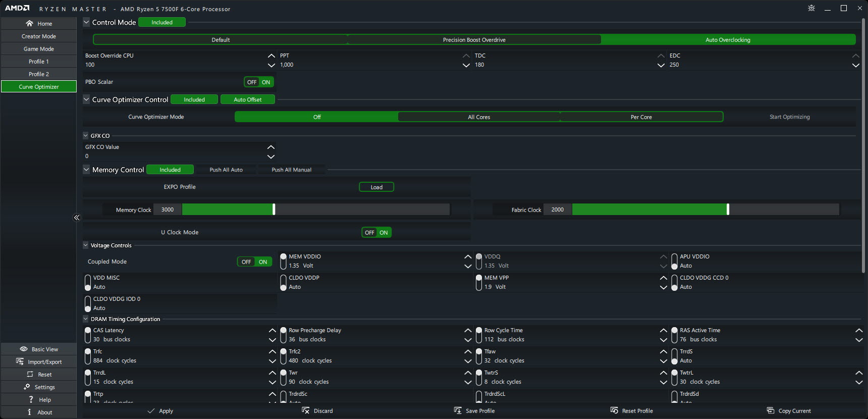Toggle the PBO Scalar OFF/ON switch

click(x=259, y=82)
